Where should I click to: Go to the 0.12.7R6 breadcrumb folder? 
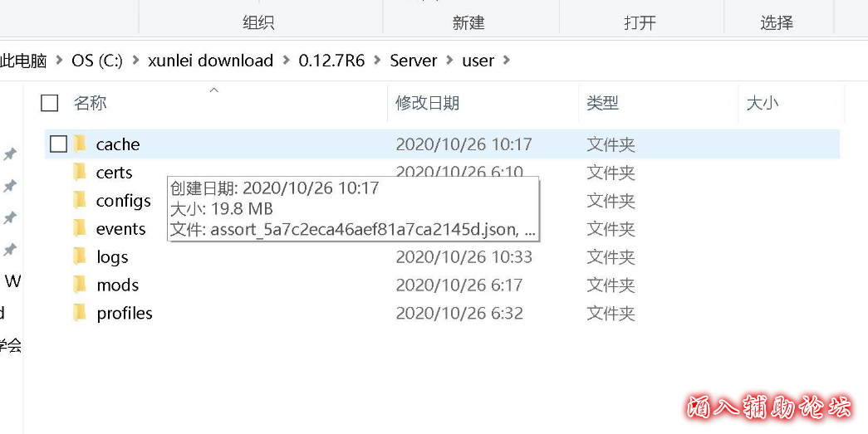coord(331,61)
